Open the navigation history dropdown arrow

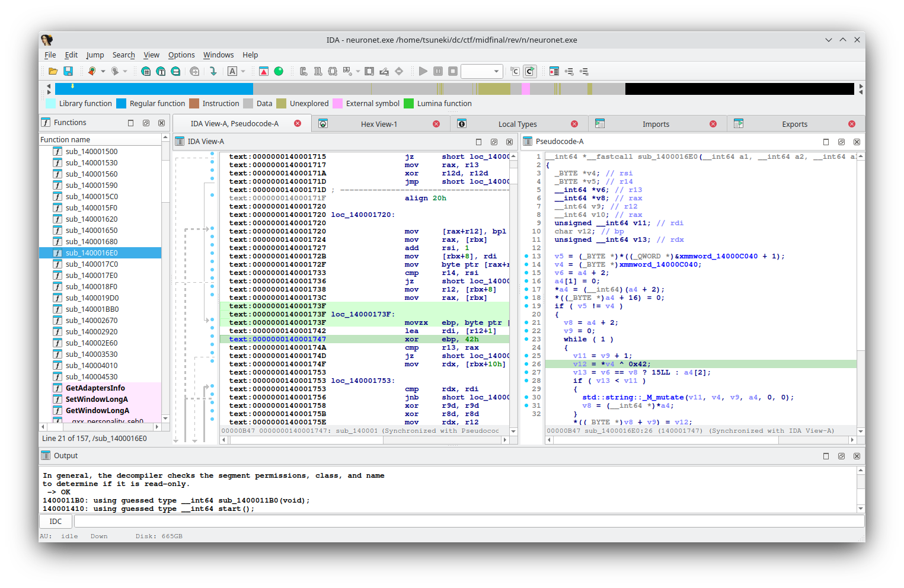coord(103,71)
